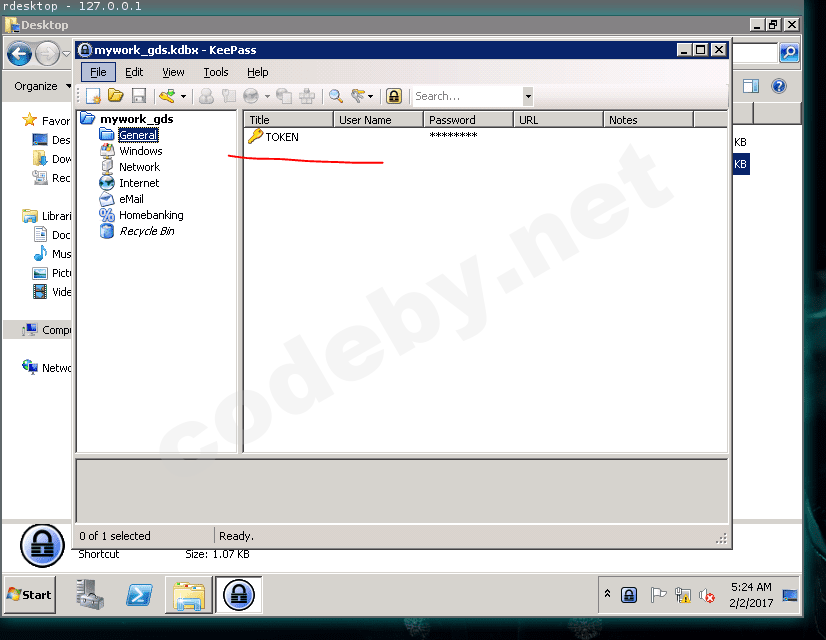Open the quick search dropdown arrow
Screen dimensions: 826x640
tap(528, 96)
